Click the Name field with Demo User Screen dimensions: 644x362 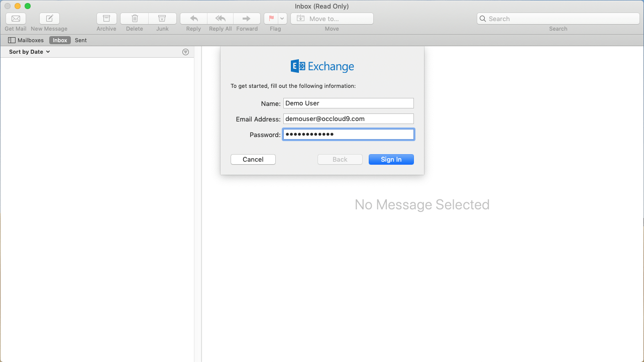pyautogui.click(x=349, y=103)
